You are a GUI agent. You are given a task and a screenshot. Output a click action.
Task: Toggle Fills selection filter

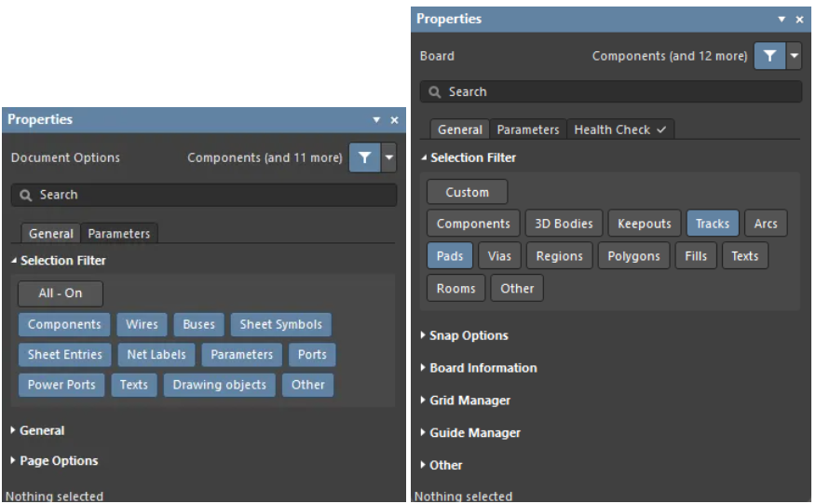(696, 256)
